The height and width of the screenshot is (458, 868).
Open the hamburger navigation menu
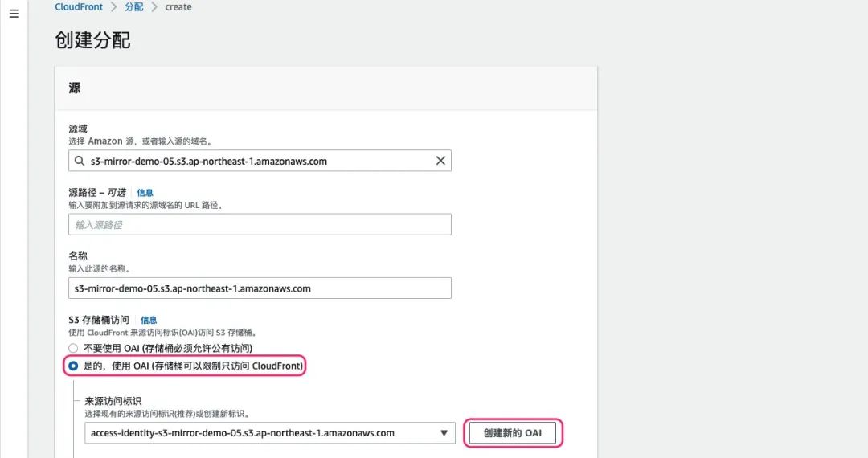coord(14,14)
